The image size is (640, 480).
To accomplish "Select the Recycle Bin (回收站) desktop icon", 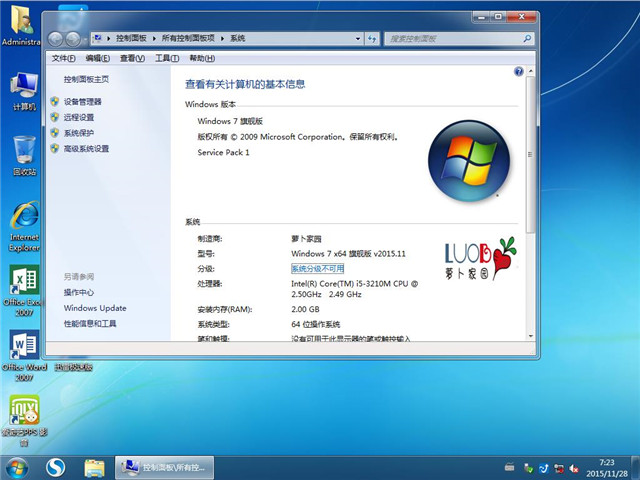I will [x=24, y=156].
